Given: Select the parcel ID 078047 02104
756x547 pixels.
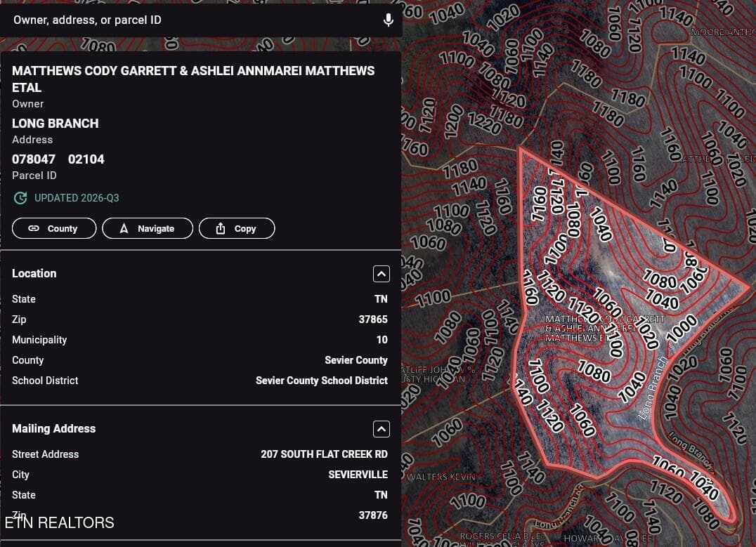Looking at the screenshot, I should [58, 159].
